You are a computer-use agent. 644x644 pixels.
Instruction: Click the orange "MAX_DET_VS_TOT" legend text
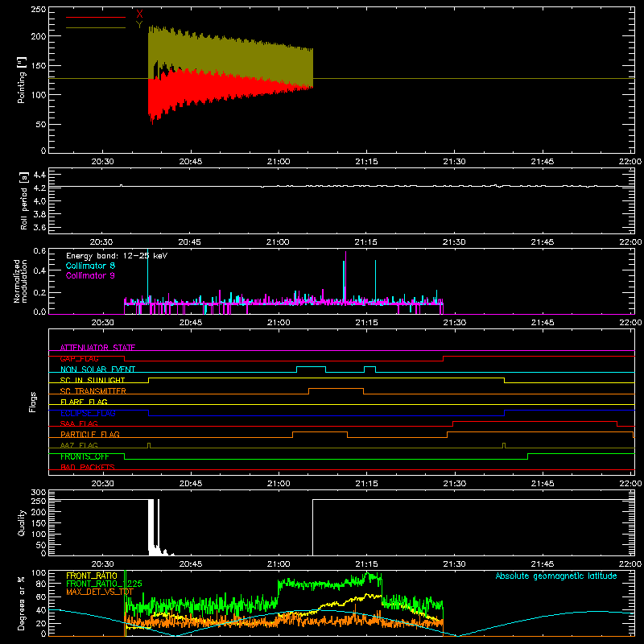99,592
